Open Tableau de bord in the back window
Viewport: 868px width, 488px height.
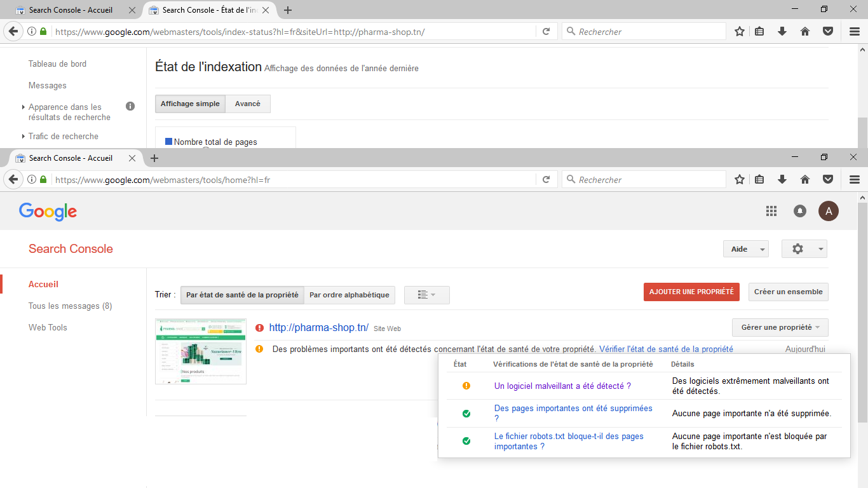click(x=57, y=64)
